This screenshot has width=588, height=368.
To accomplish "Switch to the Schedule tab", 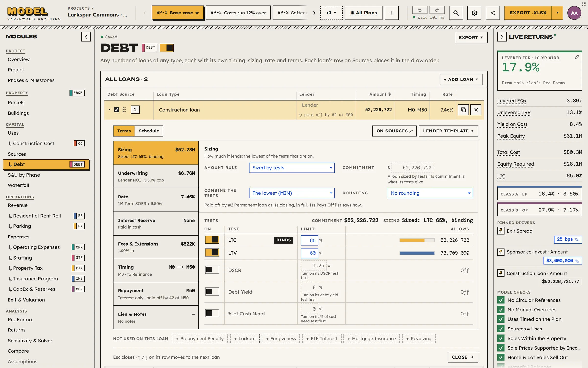I will click(x=149, y=131).
